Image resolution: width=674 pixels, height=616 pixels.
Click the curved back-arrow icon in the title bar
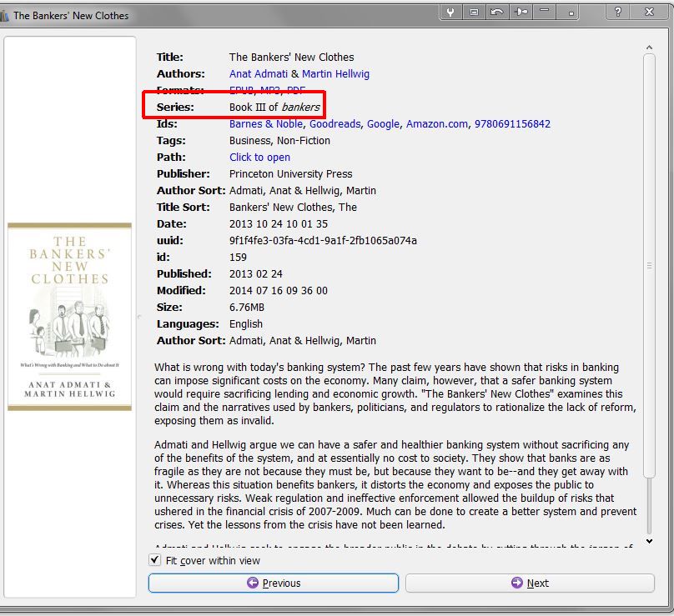[497, 12]
